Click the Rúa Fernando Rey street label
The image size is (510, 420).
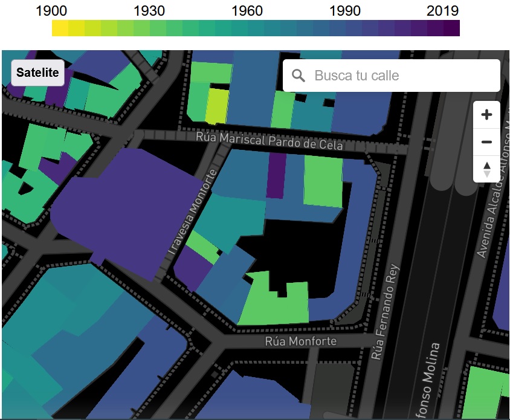click(386, 312)
